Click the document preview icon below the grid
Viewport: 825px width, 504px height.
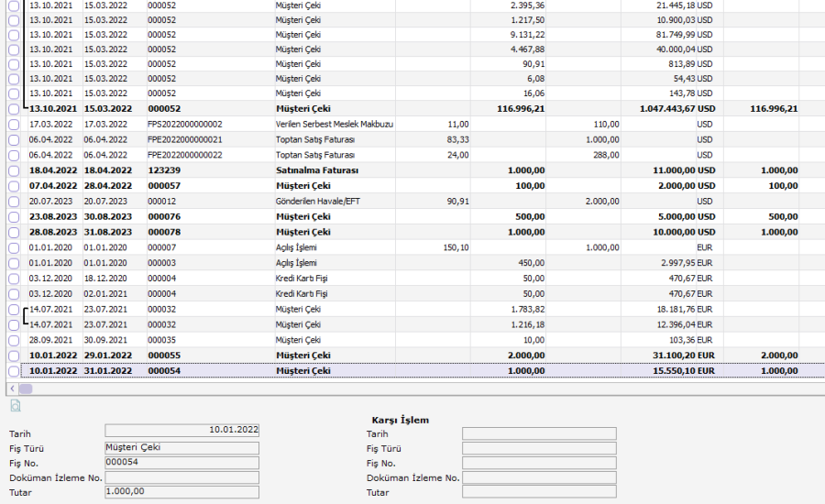pyautogui.click(x=15, y=405)
